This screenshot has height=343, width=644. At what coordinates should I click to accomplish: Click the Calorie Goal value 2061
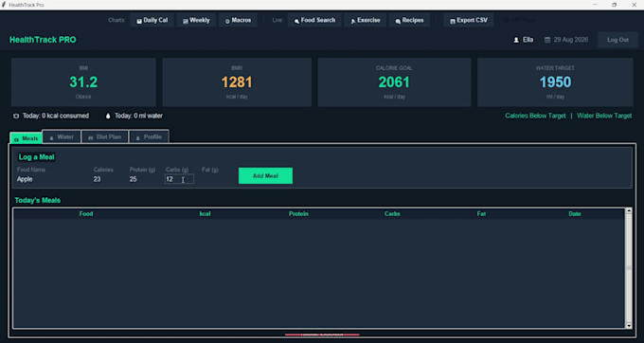(394, 82)
